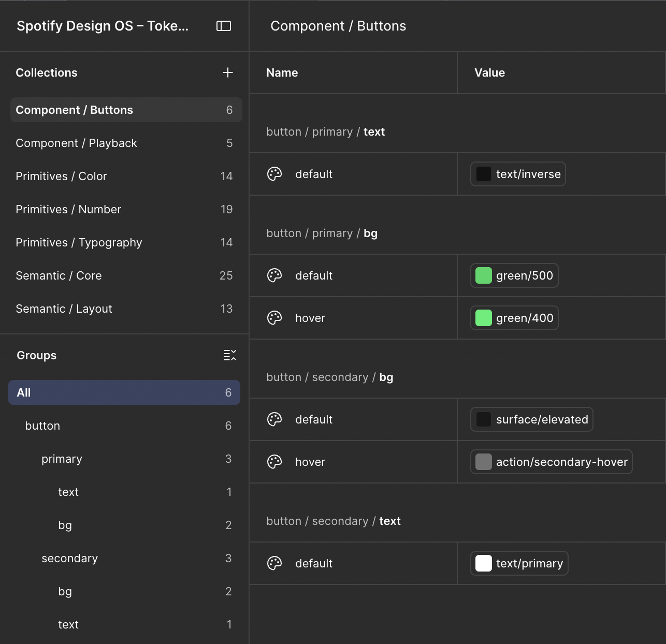The image size is (666, 644).
Task: Click the action/secondary-hover color swatch
Action: [483, 462]
